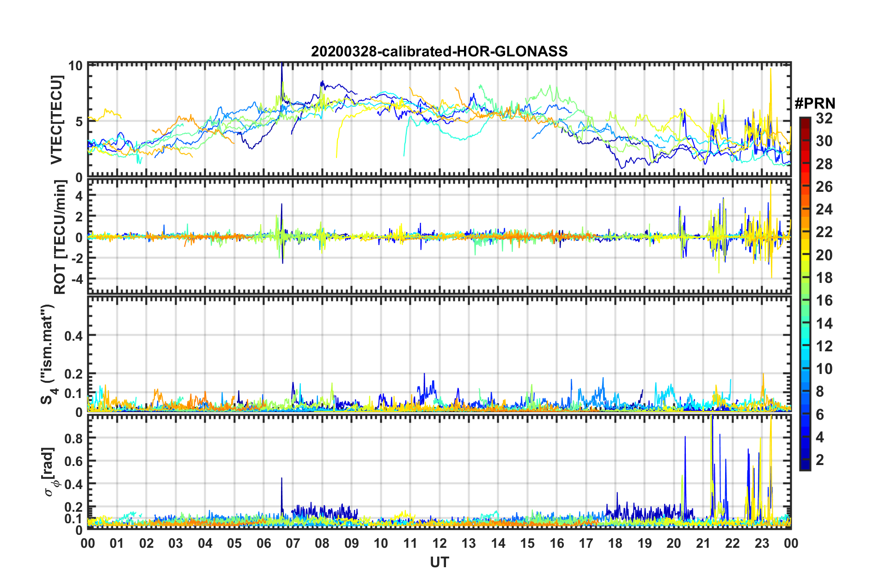Click sigma-phi y-axis tick label "0.8"
The image size is (879, 588).
[x=74, y=438]
